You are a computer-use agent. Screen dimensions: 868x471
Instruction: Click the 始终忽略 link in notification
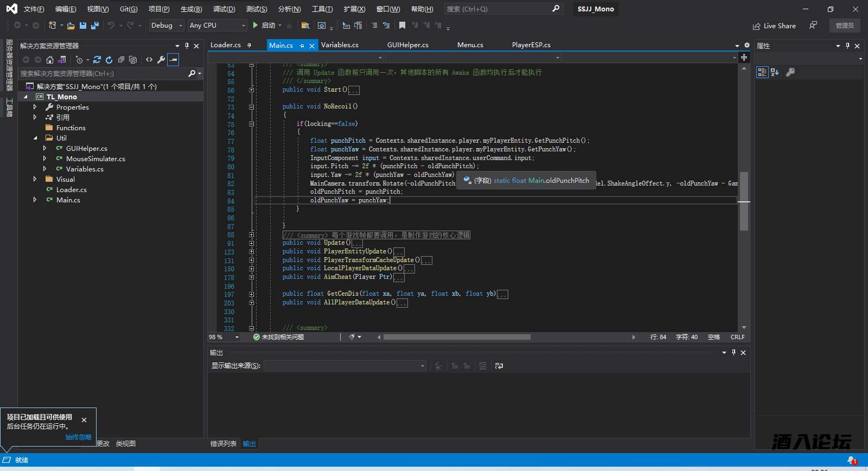[78, 437]
